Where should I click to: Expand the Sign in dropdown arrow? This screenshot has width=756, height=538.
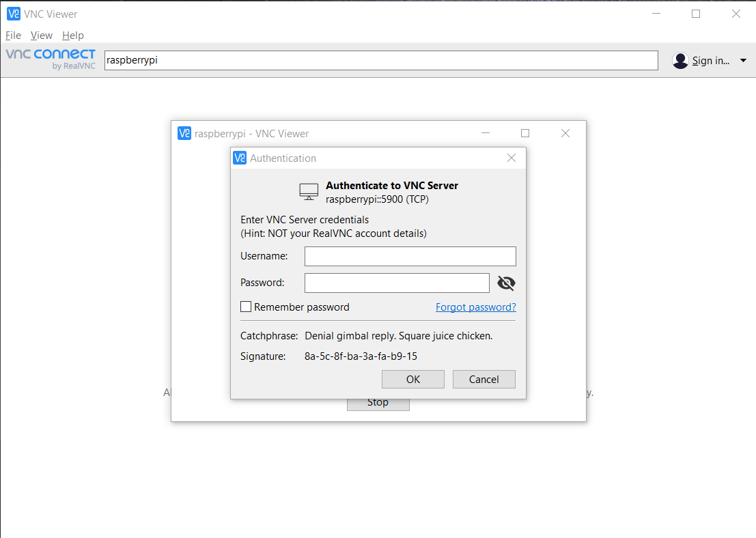tap(743, 61)
